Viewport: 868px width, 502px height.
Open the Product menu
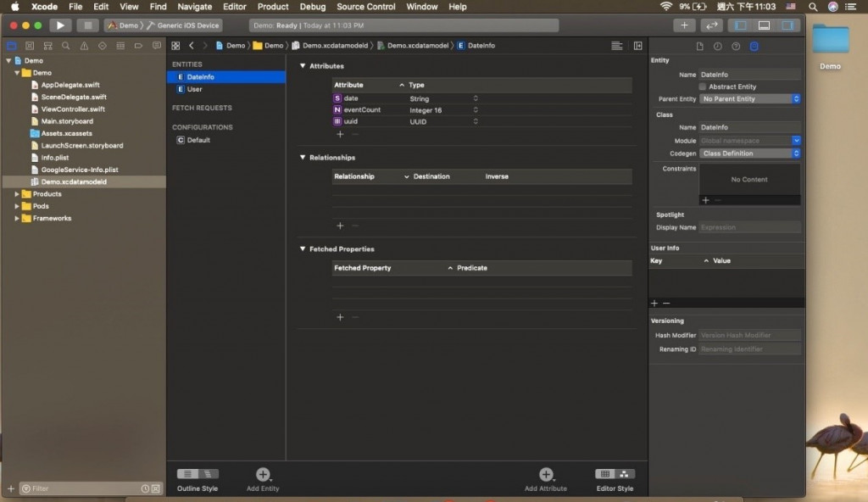point(273,7)
